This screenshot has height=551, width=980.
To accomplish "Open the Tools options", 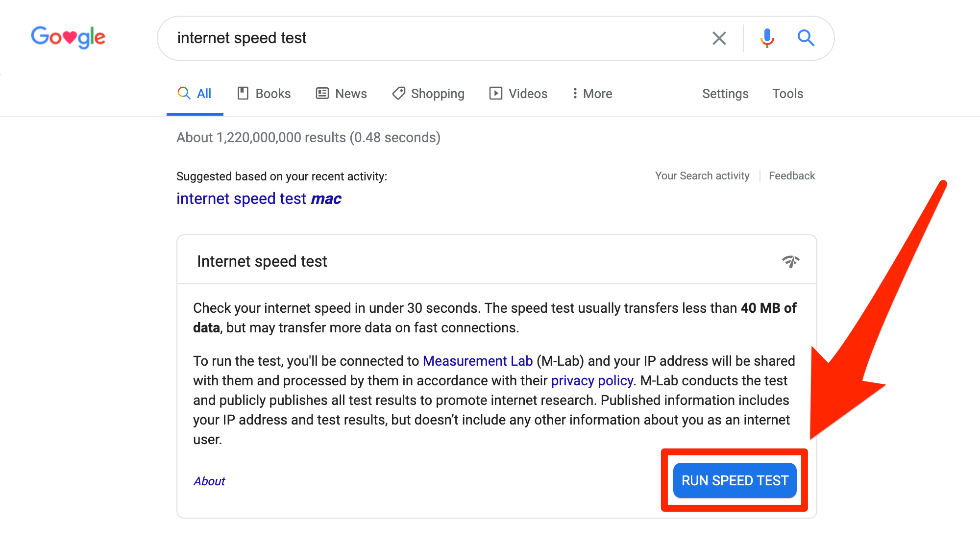I will coord(787,94).
